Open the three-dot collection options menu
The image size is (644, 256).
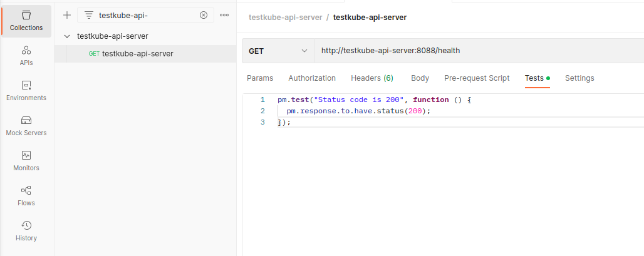click(224, 15)
